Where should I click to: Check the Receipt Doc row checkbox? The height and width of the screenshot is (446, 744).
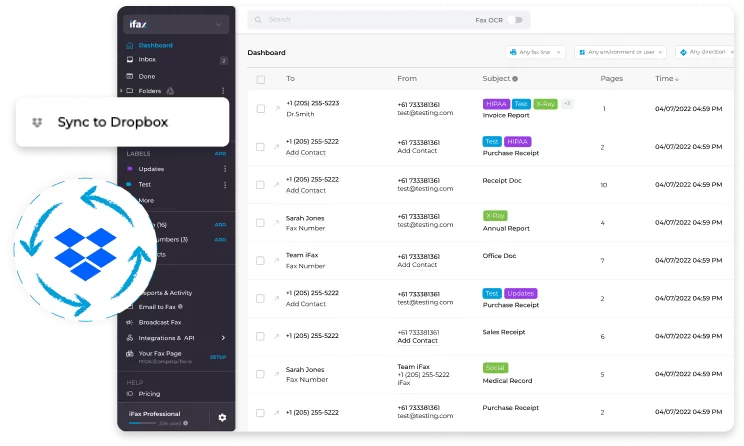pos(260,185)
